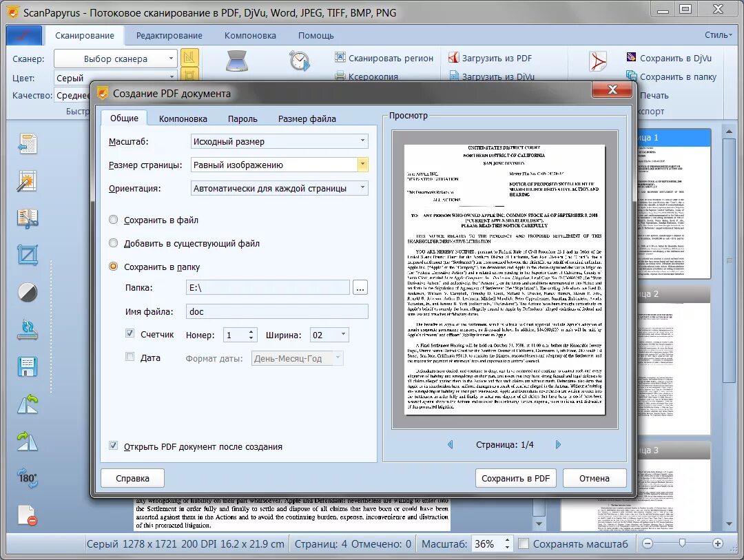This screenshot has width=744, height=560.
Task: Click the 'Имя файла' field
Action: [277, 311]
